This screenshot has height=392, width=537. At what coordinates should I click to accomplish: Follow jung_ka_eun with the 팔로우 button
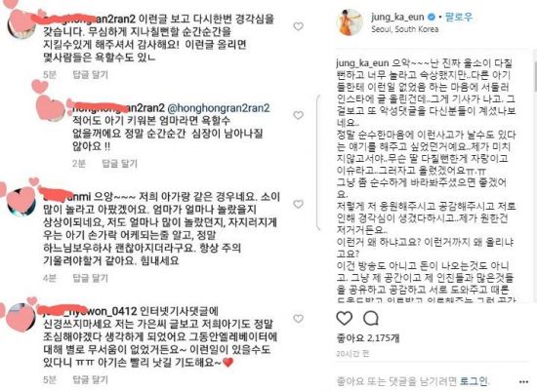coord(459,17)
